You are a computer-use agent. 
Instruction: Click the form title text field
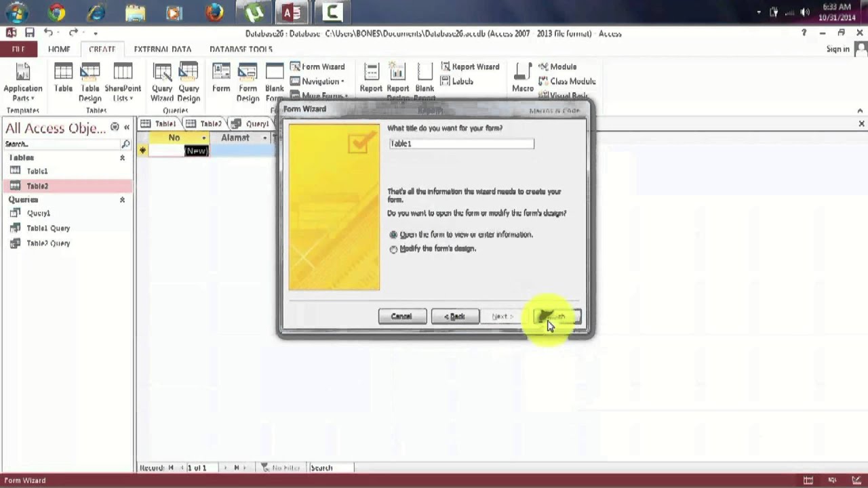(x=462, y=144)
